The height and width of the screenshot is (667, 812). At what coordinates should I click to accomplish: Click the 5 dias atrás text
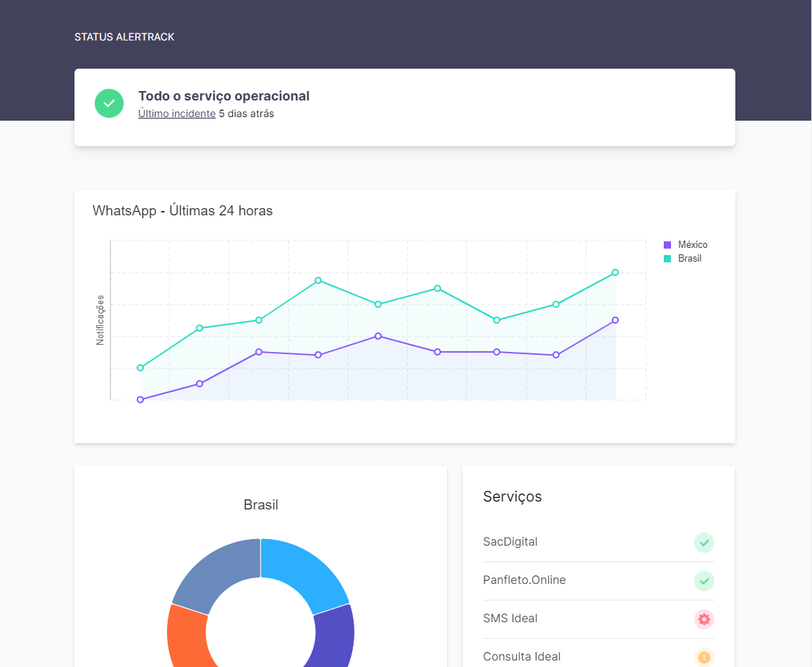[247, 113]
